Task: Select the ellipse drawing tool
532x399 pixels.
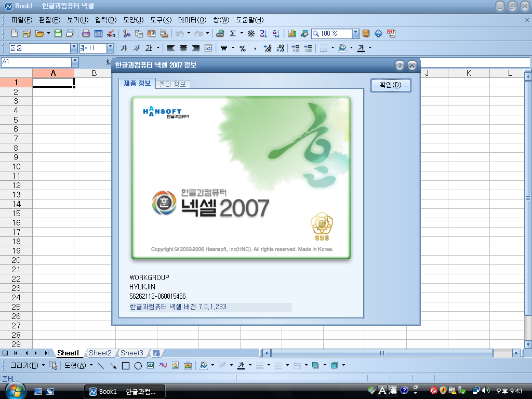Action: point(138,365)
